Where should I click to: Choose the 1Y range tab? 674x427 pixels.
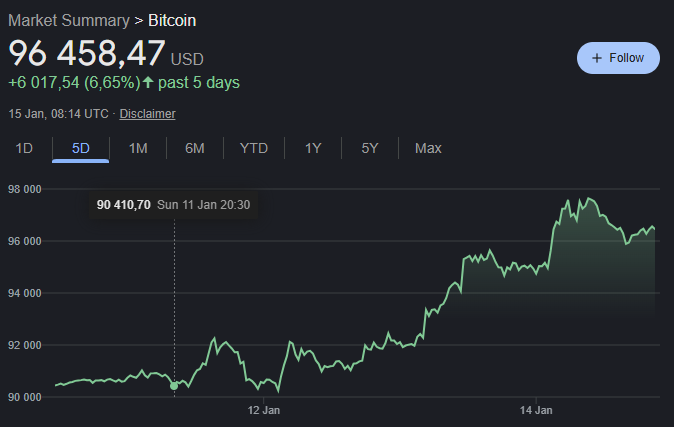click(313, 148)
